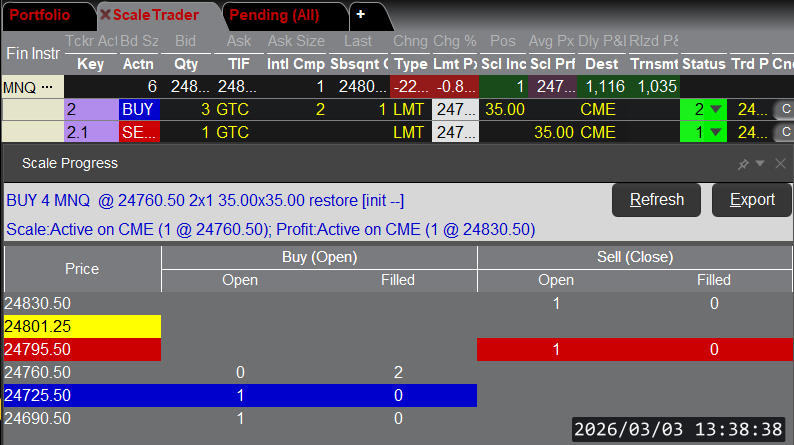
Task: Switch to the Portfolio tab
Action: [x=47, y=15]
